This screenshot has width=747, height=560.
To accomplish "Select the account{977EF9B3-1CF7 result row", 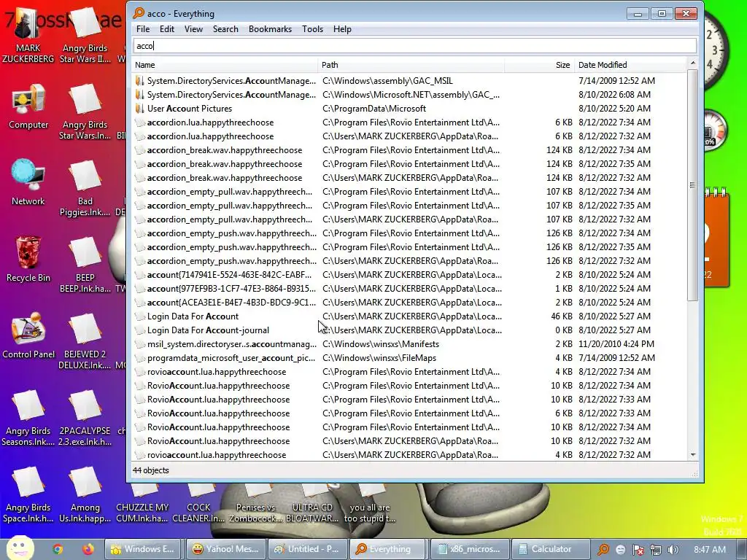I will pos(410,289).
